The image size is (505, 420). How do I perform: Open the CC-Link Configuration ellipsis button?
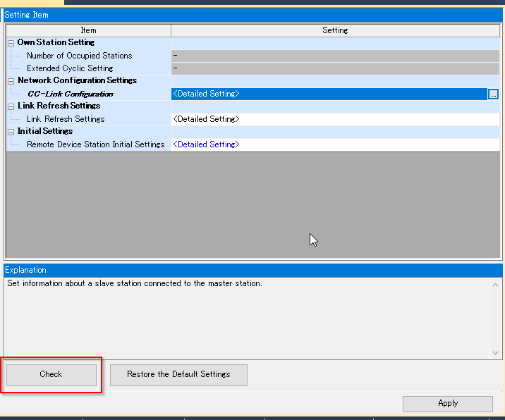[493, 94]
